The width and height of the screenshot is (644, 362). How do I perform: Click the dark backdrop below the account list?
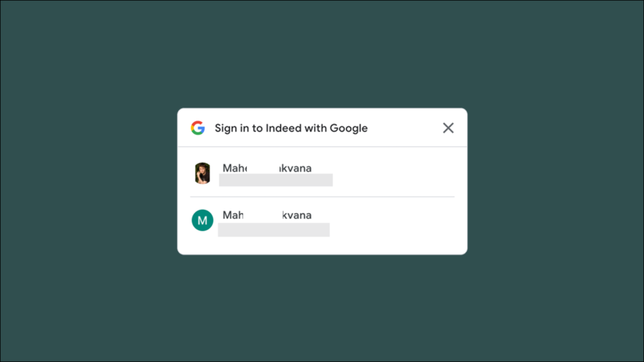click(322, 307)
